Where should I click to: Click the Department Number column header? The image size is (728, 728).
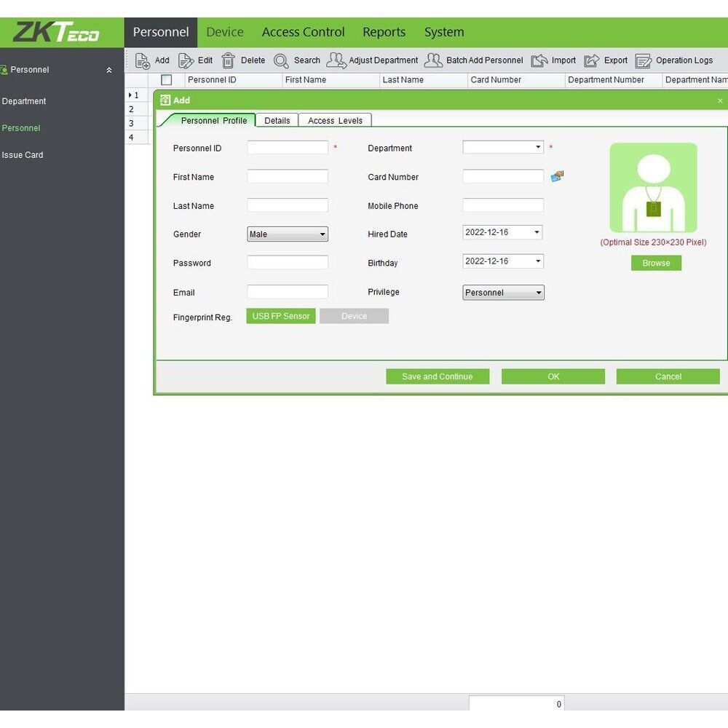point(614,80)
